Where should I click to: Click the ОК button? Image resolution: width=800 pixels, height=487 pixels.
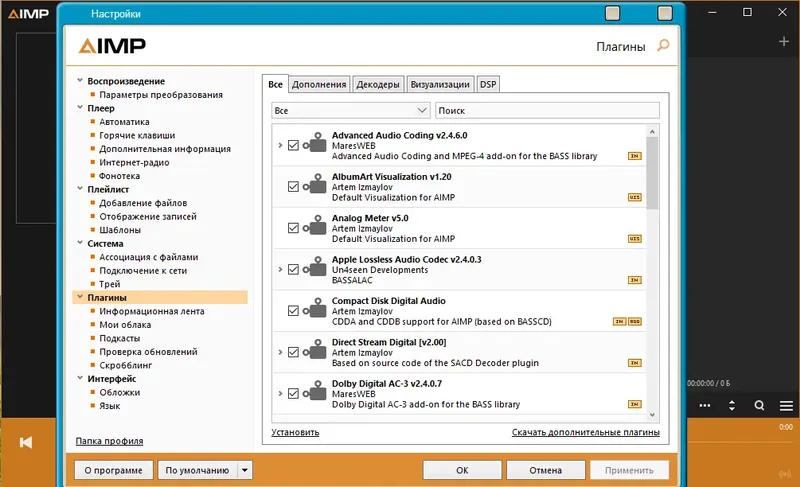click(x=462, y=470)
